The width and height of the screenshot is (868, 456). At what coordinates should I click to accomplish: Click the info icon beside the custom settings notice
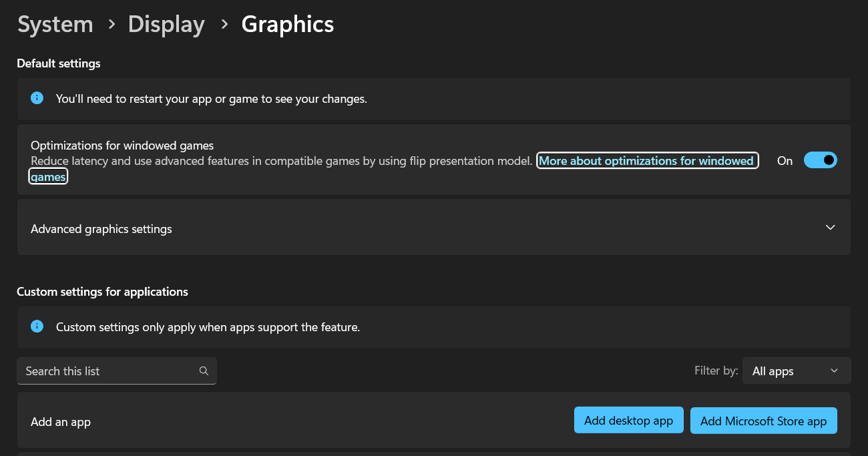click(37, 326)
